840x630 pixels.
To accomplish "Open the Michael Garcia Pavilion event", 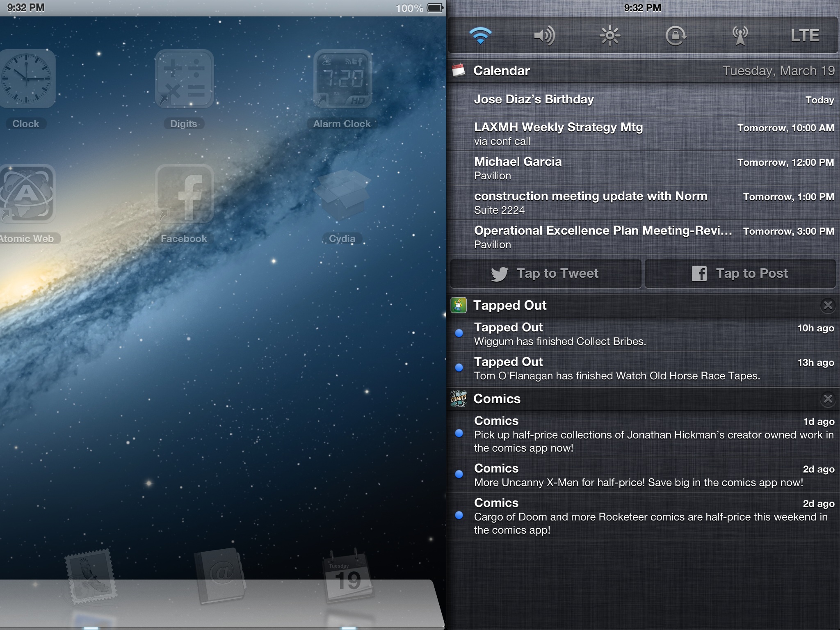I will (x=643, y=168).
